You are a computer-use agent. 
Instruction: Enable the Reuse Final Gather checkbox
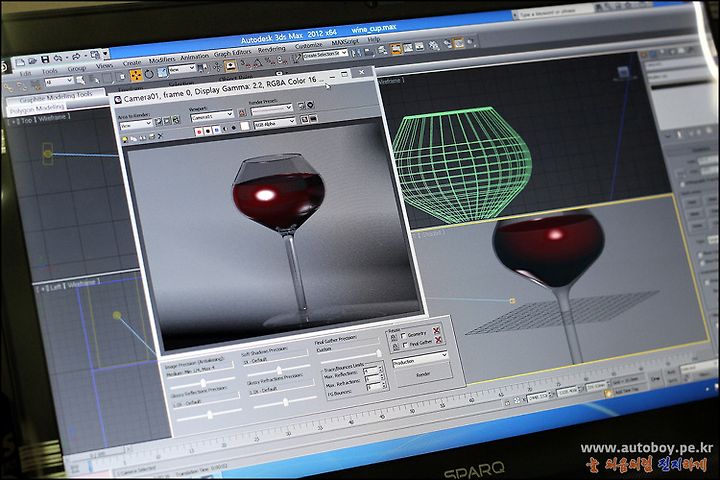coord(405,344)
